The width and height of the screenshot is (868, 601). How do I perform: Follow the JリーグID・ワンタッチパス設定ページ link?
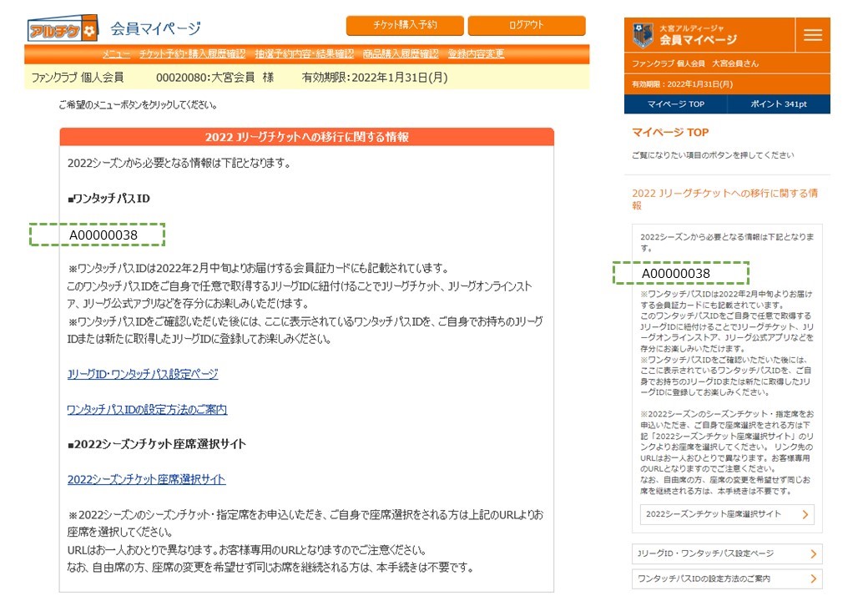143,374
